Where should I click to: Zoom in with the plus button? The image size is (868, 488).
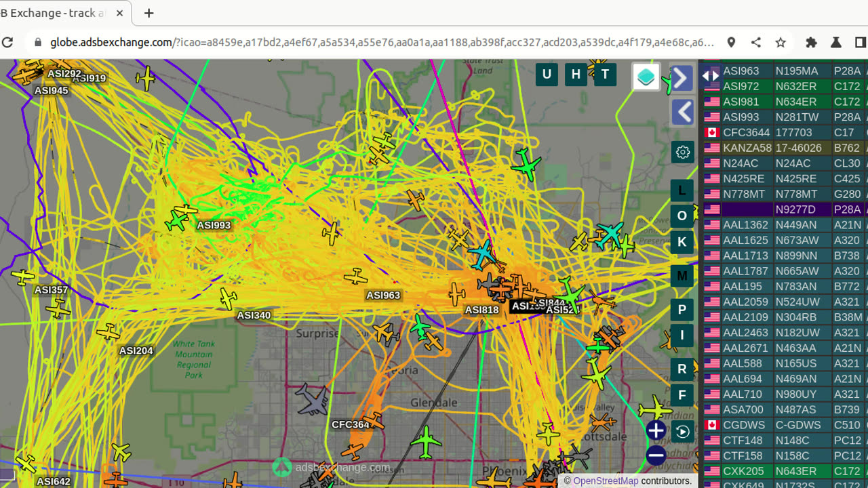tap(656, 430)
